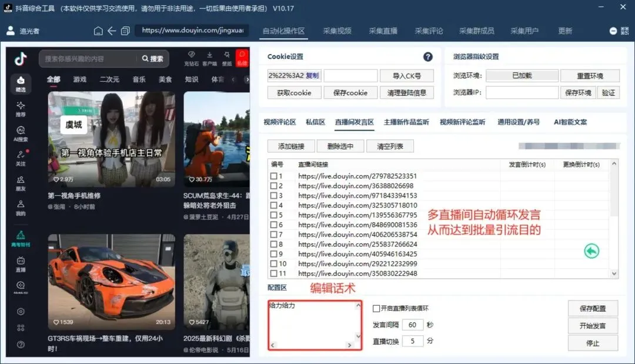Click the 发言间隔 field showing 60
The width and height of the screenshot is (635, 364).
(x=413, y=325)
